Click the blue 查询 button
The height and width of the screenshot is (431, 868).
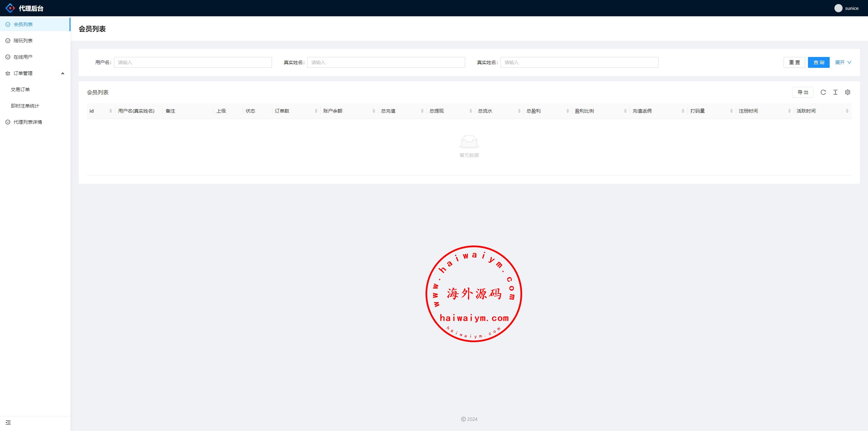[x=818, y=62]
